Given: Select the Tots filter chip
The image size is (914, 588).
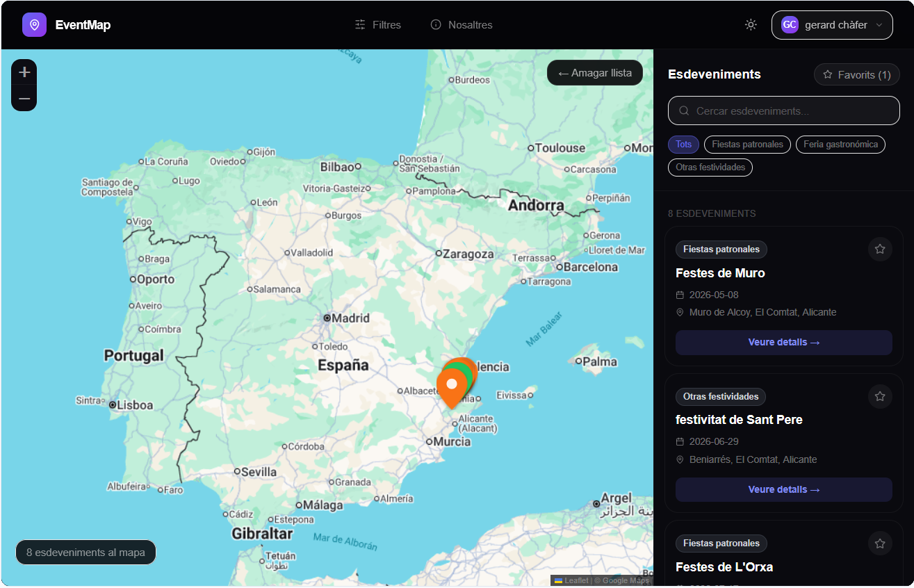Looking at the screenshot, I should tap(684, 145).
